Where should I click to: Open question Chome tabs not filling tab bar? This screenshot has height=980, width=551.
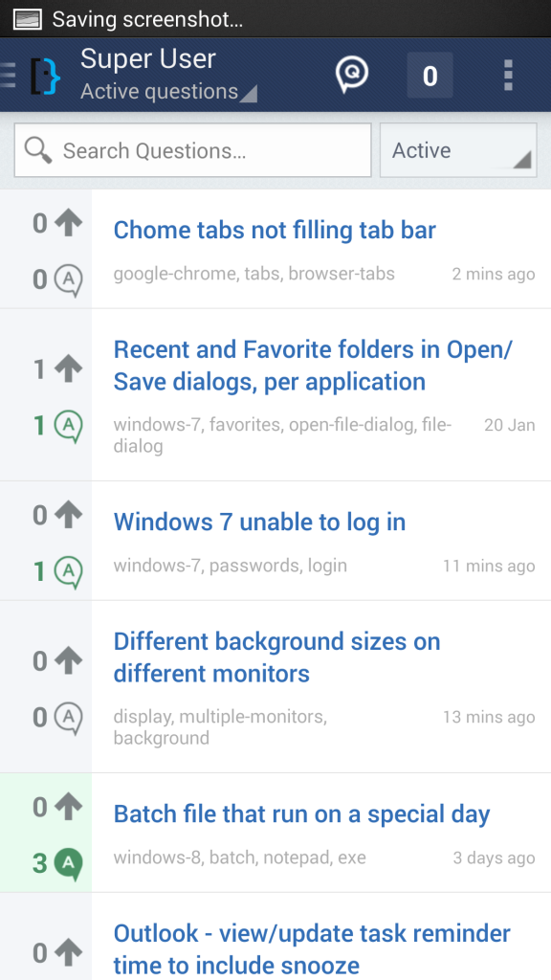275,230
